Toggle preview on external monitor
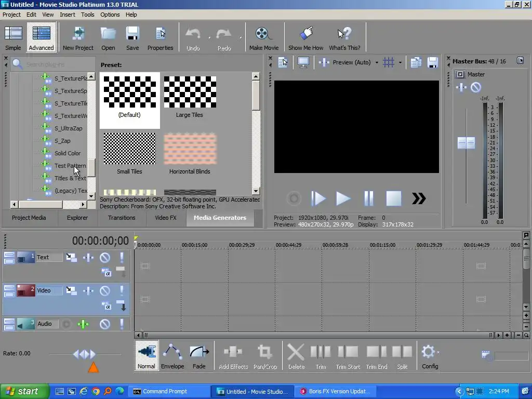 click(x=303, y=62)
